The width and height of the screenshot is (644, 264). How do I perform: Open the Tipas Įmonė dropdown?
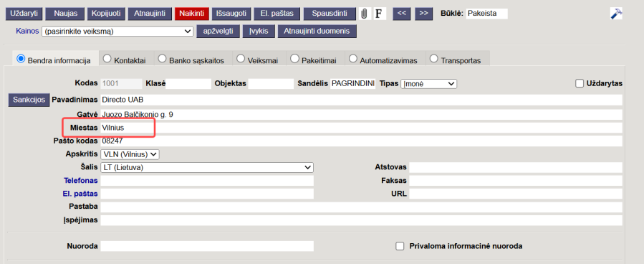pos(428,83)
